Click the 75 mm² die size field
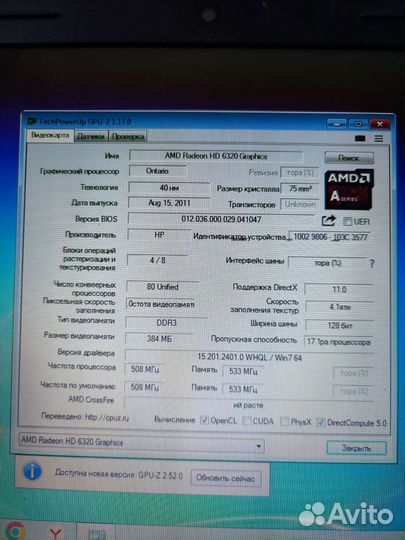The height and width of the screenshot is (540, 405). click(300, 189)
